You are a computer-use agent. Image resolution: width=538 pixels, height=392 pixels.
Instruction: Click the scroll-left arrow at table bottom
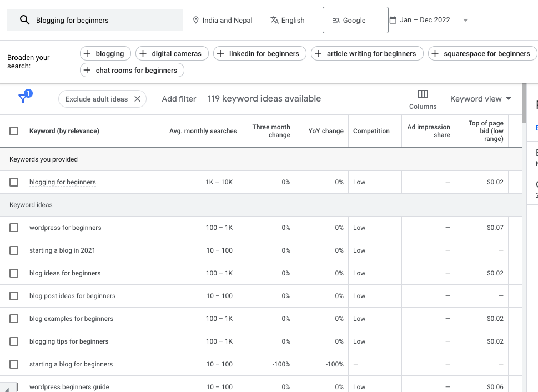pyautogui.click(x=7, y=389)
